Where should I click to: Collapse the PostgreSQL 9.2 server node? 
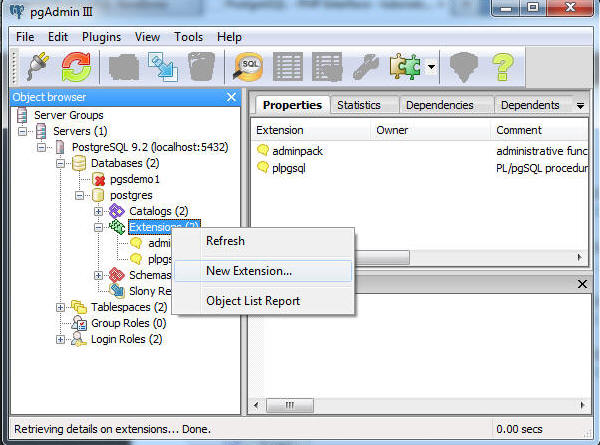41,147
